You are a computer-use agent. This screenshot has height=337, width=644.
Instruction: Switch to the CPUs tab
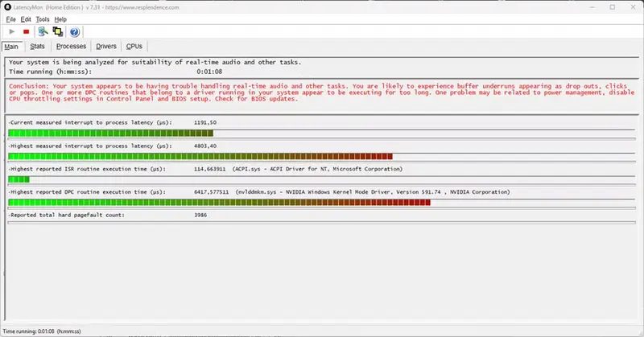pyautogui.click(x=134, y=47)
